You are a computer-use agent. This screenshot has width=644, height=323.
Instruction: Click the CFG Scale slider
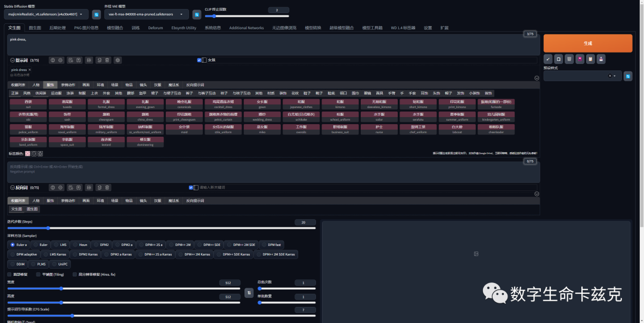(162, 316)
